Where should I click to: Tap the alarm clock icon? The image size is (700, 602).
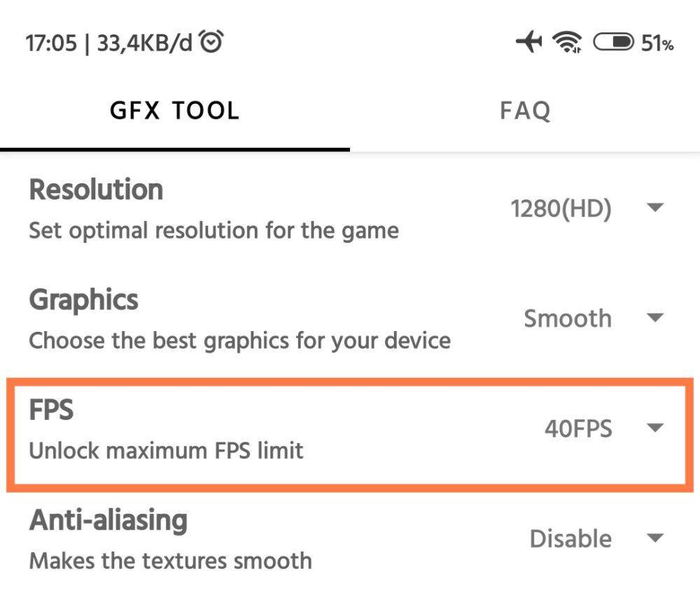click(211, 41)
